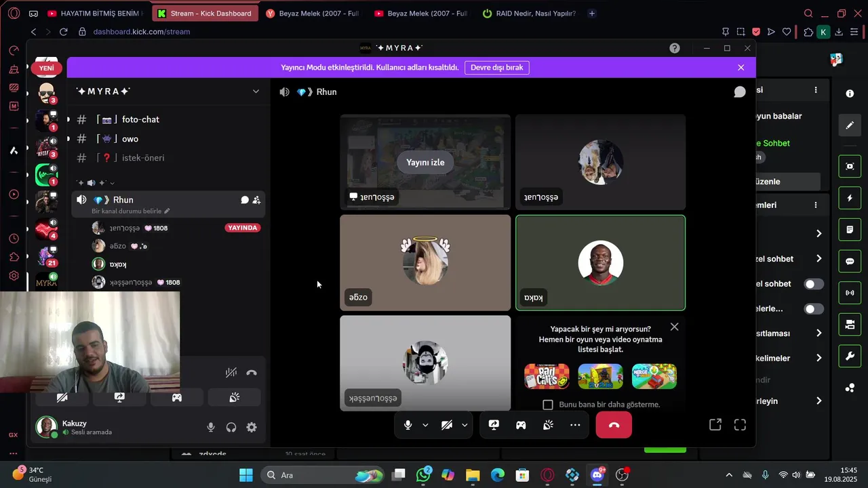Click the Kick sidebar pencil edit icon
The width and height of the screenshot is (868, 488).
tap(850, 125)
